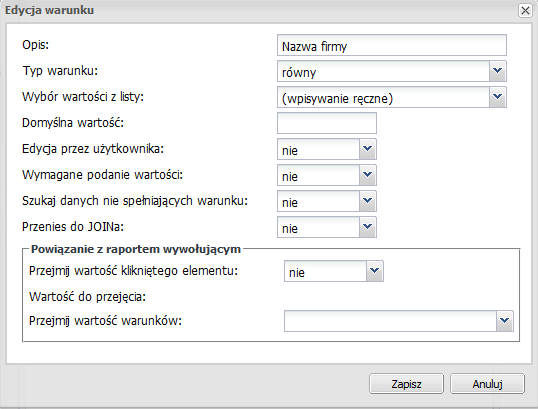Click the 'Edycja warunku' title bar text
This screenshot has width=538, height=409.
49,10
